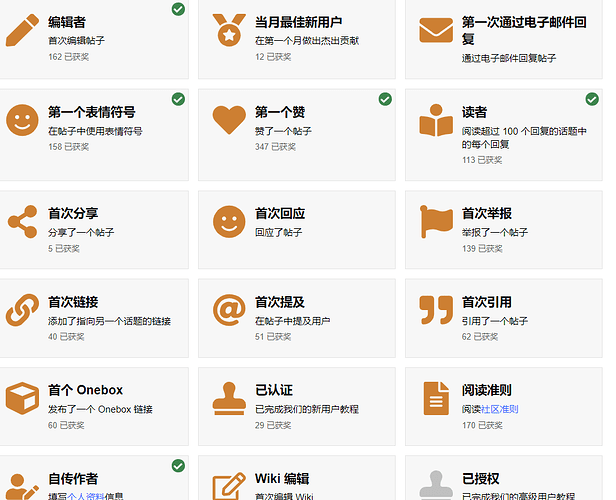Open the 首次提及 badge title
This screenshot has width=616, height=500.
(280, 302)
